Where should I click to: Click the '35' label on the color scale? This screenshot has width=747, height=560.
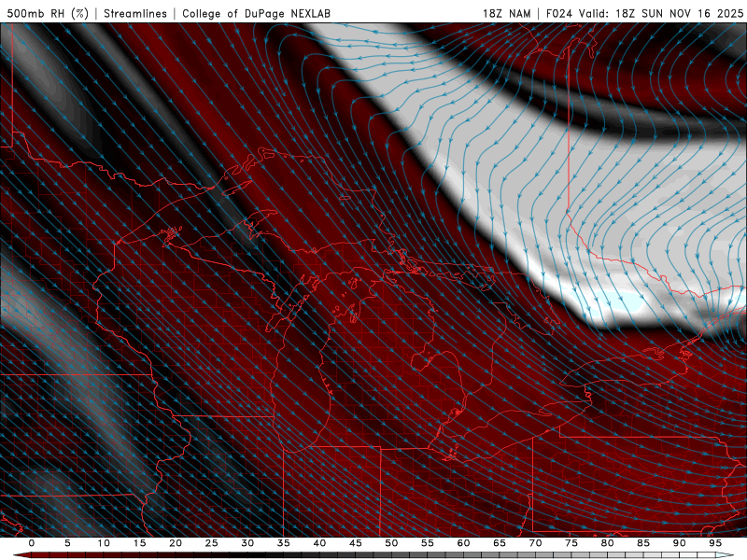coord(284,543)
